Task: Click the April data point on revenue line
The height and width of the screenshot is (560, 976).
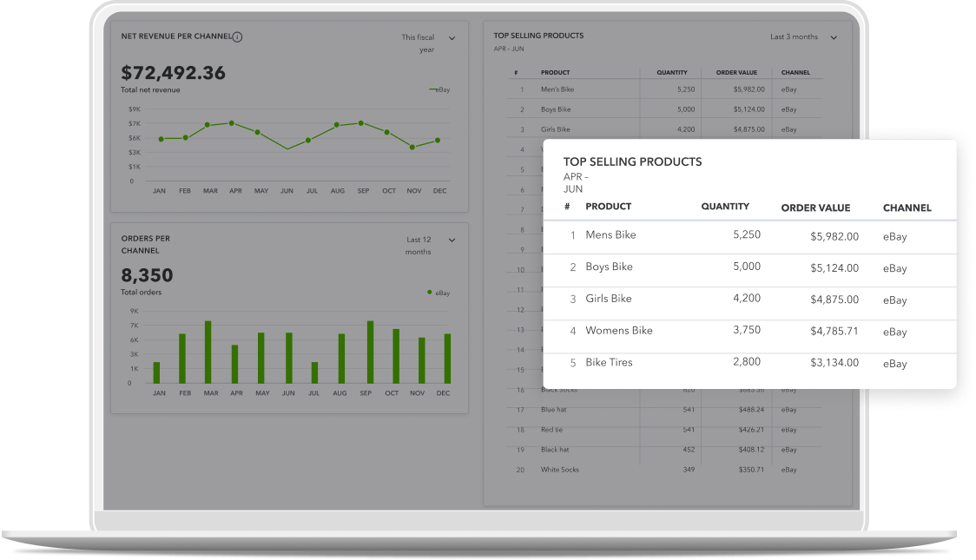Action: click(x=232, y=123)
